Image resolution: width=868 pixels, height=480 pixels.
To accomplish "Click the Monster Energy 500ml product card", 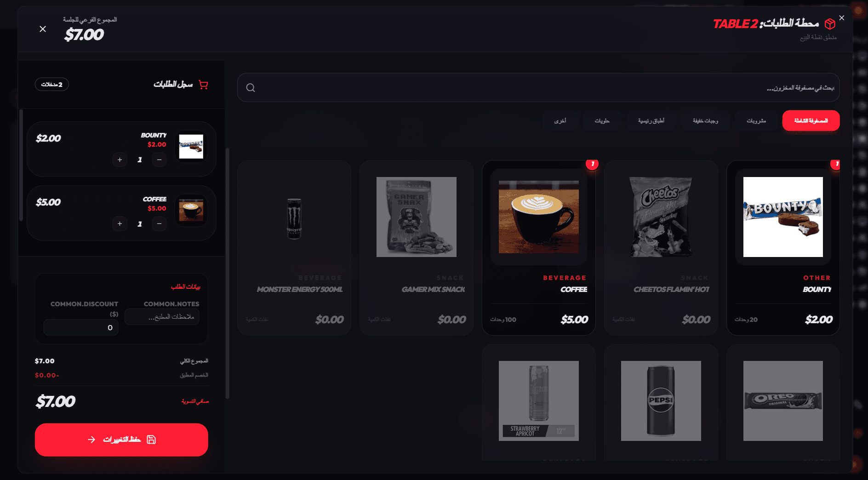I will click(x=294, y=247).
